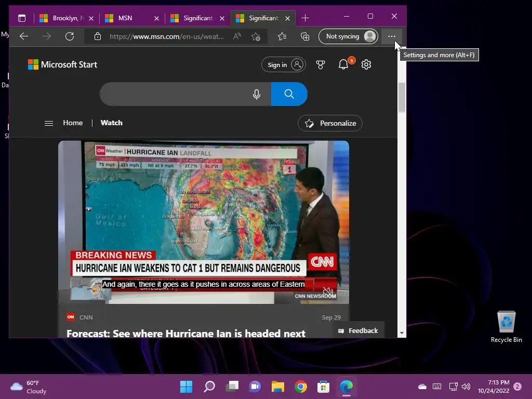
Task: Click the Microsoft Edge taskbar icon
Action: 347,387
